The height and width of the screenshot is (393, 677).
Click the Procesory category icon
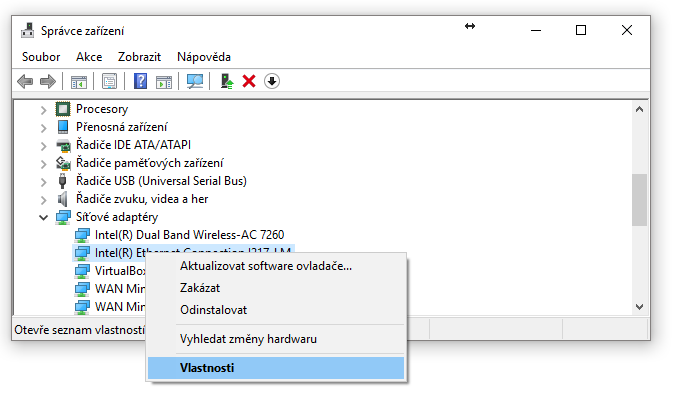tap(63, 109)
